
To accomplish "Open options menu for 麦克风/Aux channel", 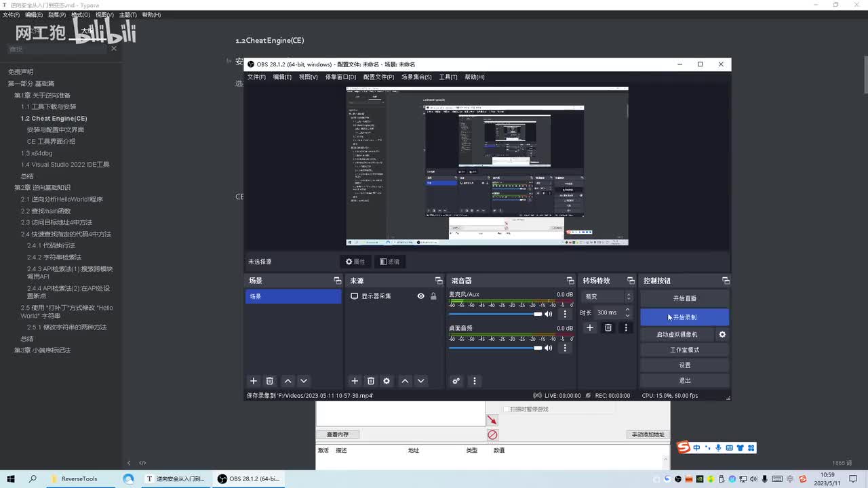I will pos(565,314).
